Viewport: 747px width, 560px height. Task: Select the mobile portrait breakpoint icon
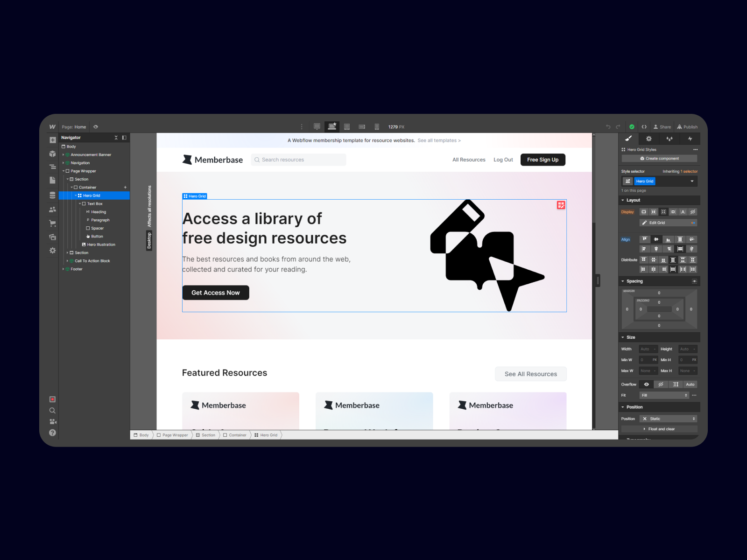point(377,127)
